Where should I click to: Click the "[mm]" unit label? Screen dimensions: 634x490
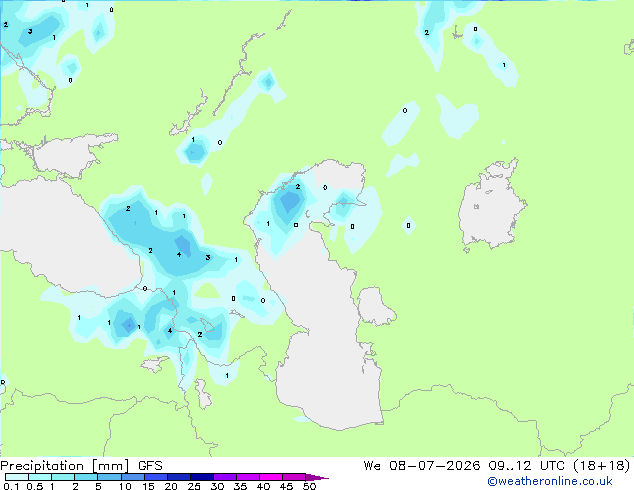tap(111, 466)
